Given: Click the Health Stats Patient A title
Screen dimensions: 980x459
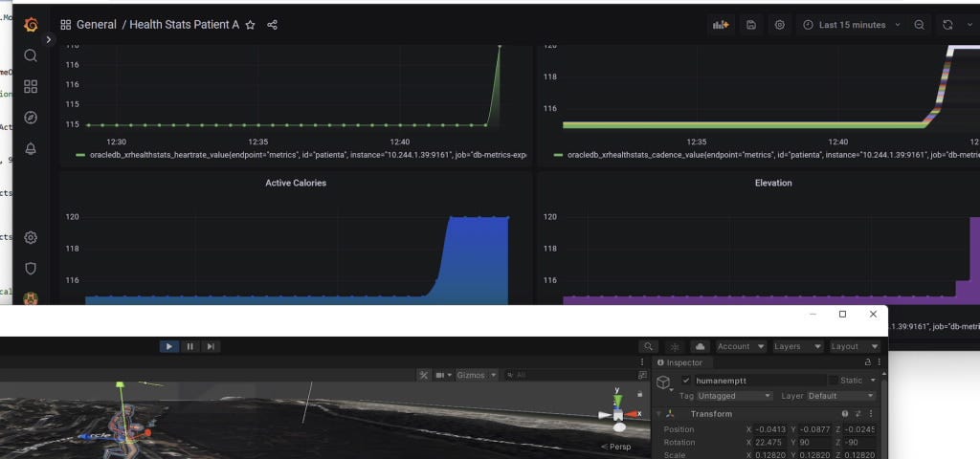Looking at the screenshot, I should 185,25.
